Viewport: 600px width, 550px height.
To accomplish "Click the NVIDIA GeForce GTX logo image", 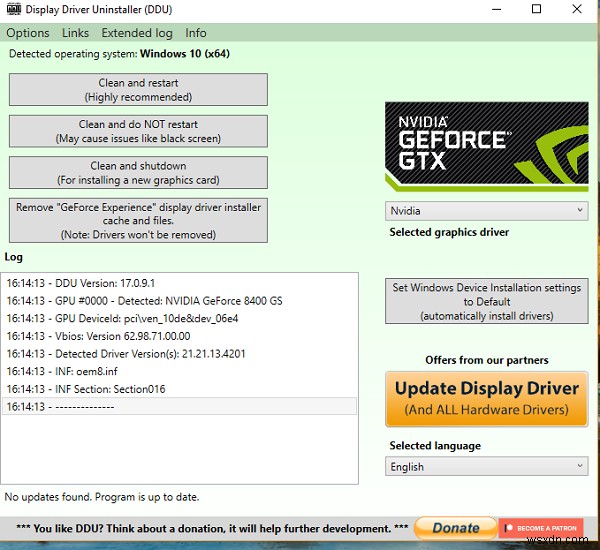I will coord(486,147).
